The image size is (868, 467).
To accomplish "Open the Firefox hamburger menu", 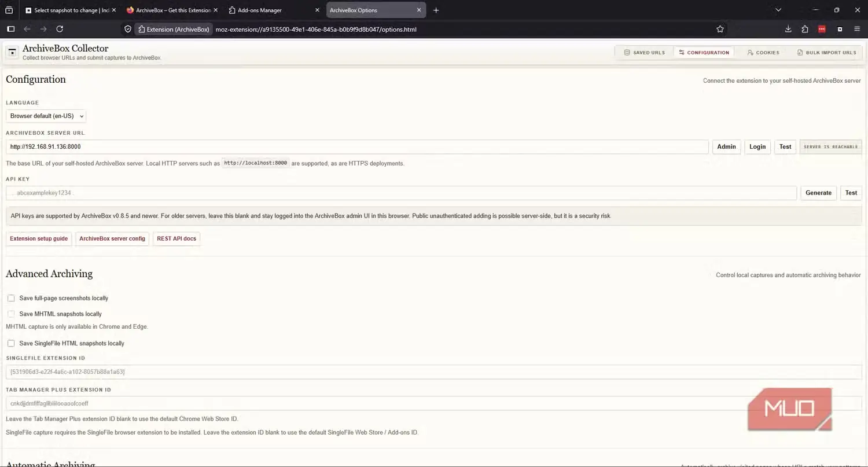I will click(857, 29).
